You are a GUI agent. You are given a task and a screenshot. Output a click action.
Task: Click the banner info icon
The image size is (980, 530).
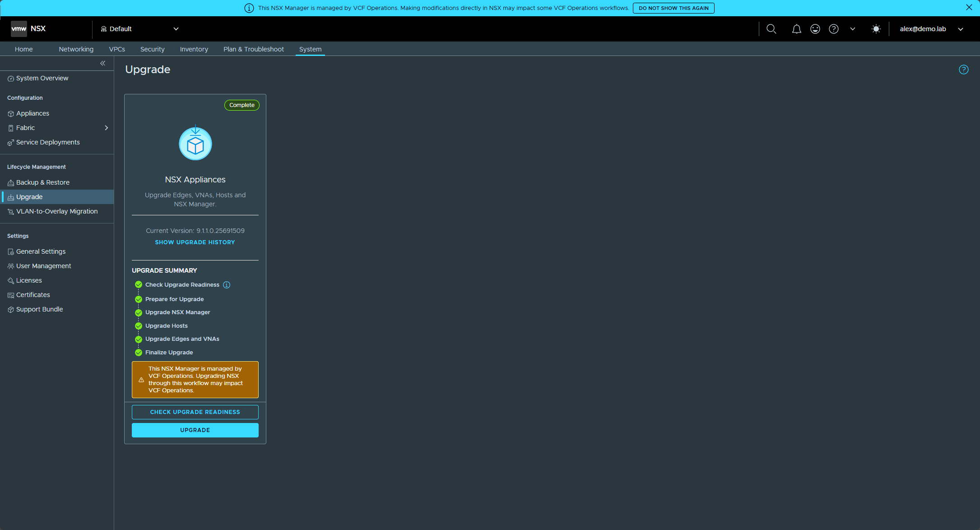point(249,8)
